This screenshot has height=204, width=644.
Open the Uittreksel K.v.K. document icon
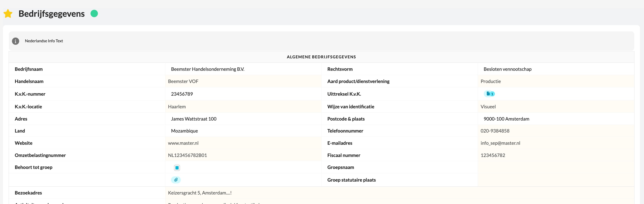click(489, 94)
